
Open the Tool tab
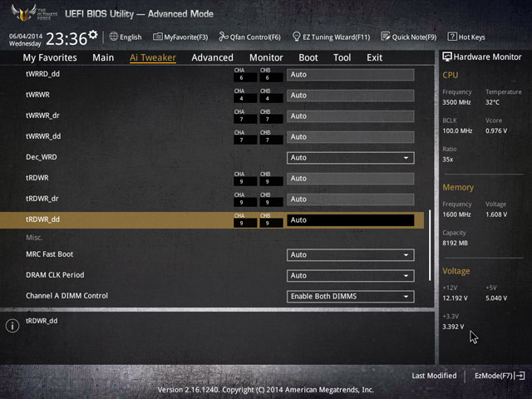click(342, 57)
